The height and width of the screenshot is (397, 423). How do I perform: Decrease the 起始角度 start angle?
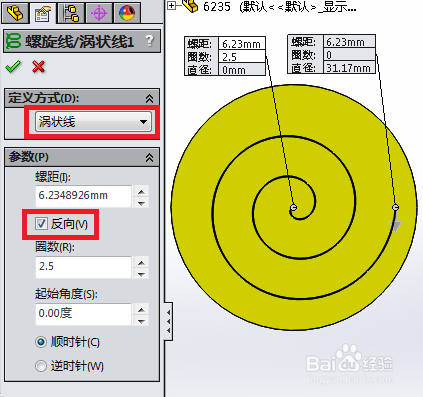click(141, 321)
